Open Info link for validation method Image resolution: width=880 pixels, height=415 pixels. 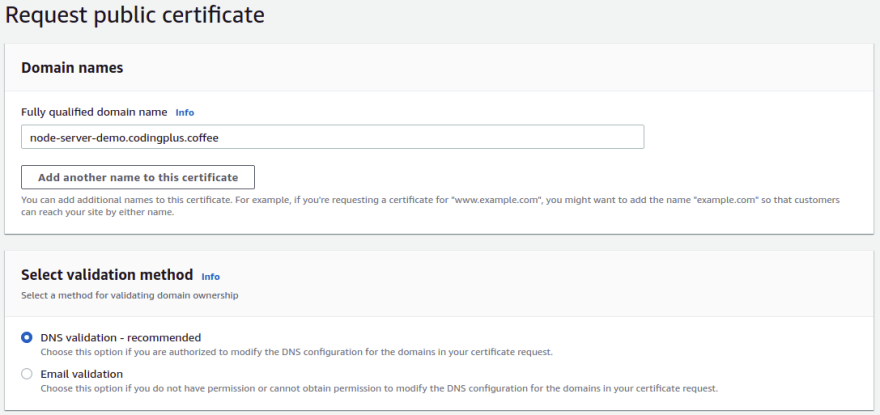[x=210, y=276]
